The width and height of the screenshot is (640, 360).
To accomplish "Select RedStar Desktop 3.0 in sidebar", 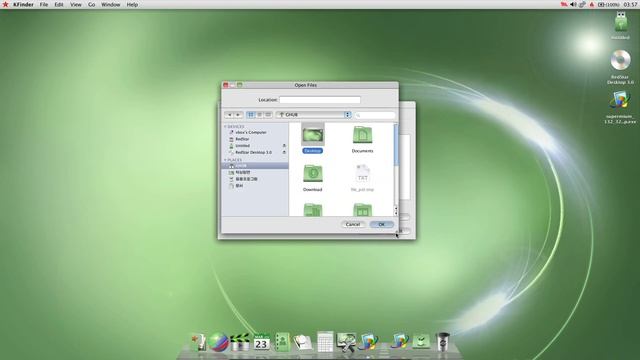I will click(253, 152).
